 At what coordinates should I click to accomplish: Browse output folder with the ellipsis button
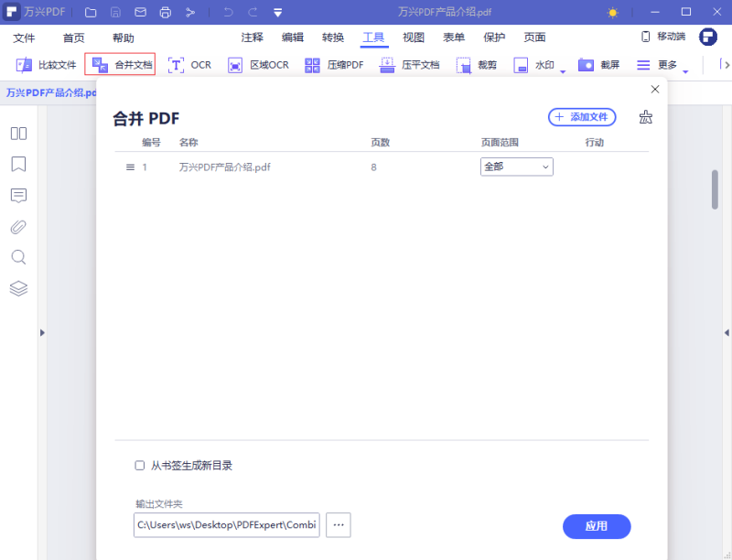pos(339,525)
